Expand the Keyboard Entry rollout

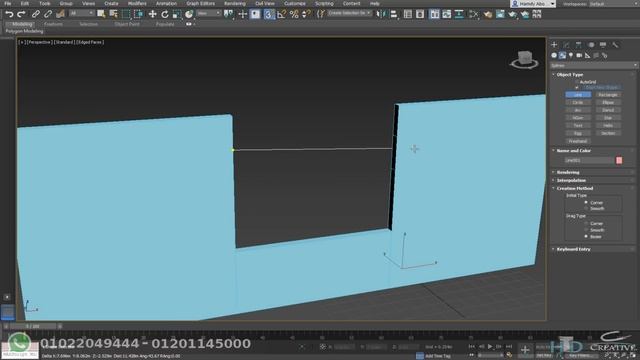(573, 249)
